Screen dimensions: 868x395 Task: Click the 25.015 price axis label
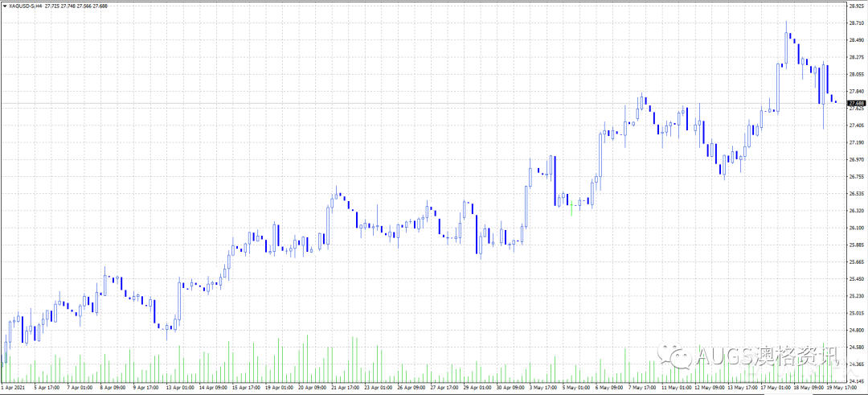click(x=855, y=313)
